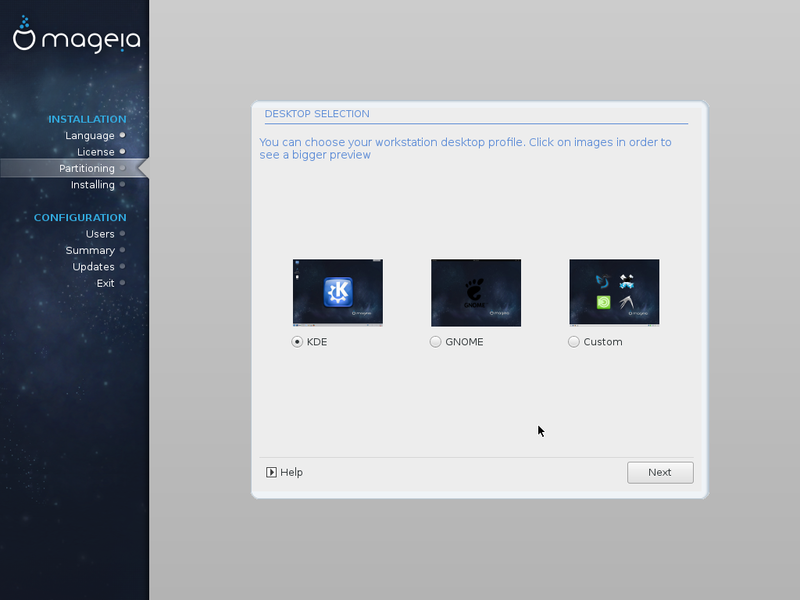Choose the GNOME radio button
The width and height of the screenshot is (800, 600).
click(435, 342)
